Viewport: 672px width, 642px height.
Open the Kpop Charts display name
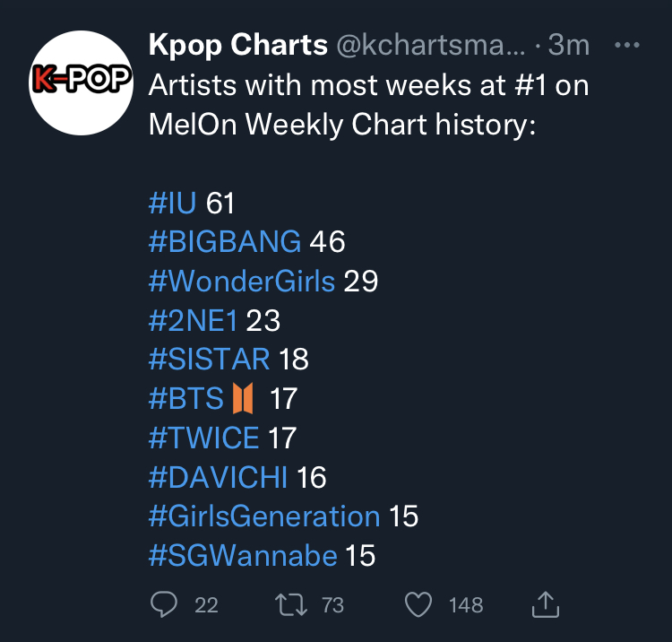click(x=237, y=46)
